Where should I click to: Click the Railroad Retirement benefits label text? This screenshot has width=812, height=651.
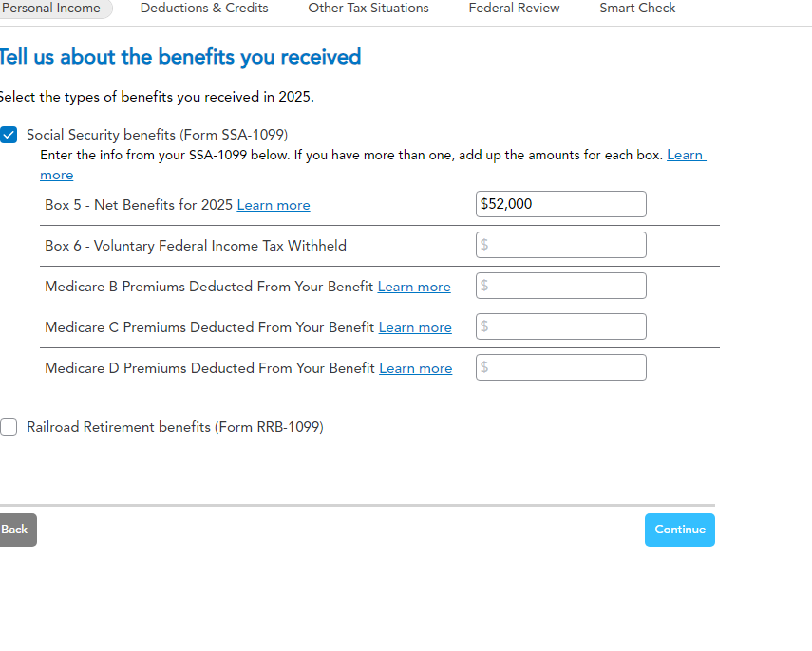175,427
